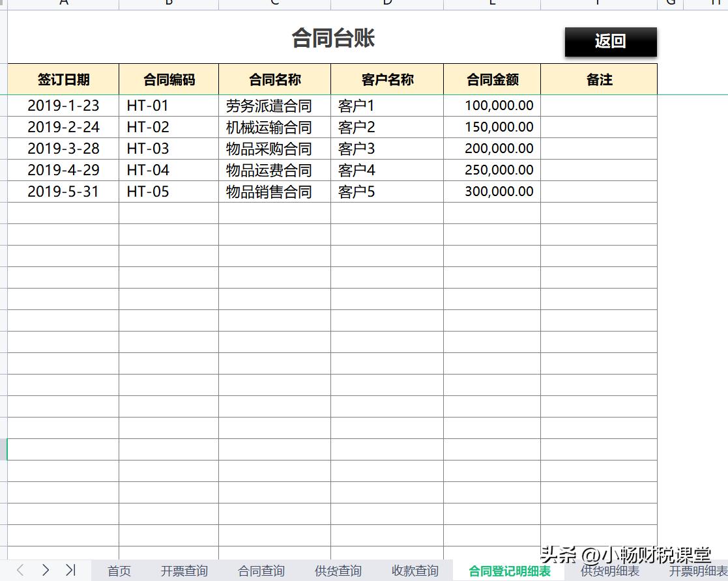Select column header E

(492, 3)
